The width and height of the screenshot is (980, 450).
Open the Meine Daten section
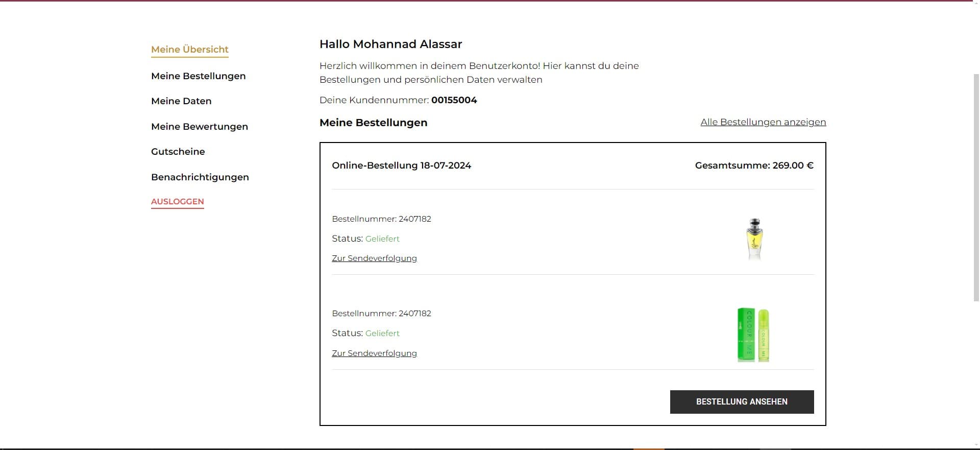coord(181,101)
